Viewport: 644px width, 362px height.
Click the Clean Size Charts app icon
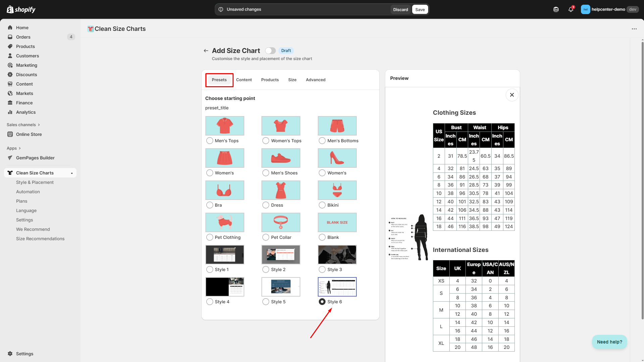pos(10,173)
